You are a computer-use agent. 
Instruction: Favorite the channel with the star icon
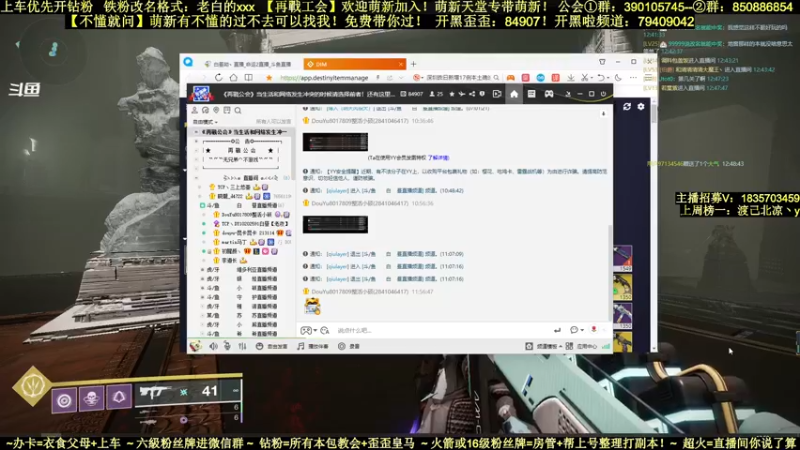pyautogui.click(x=452, y=94)
